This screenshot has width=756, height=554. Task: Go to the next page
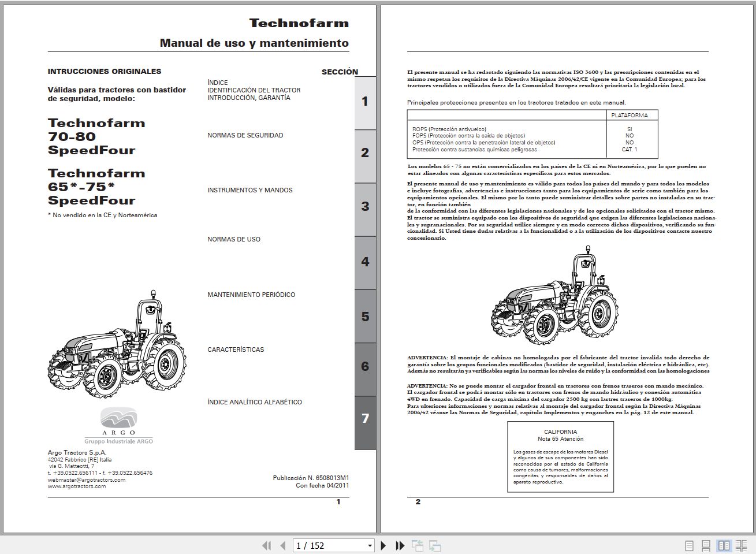[x=383, y=545]
